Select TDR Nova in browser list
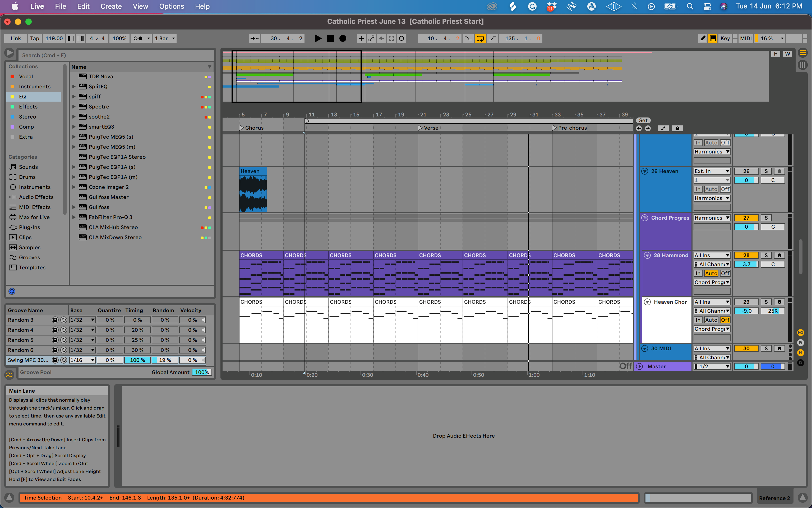812x508 pixels. 101,77
